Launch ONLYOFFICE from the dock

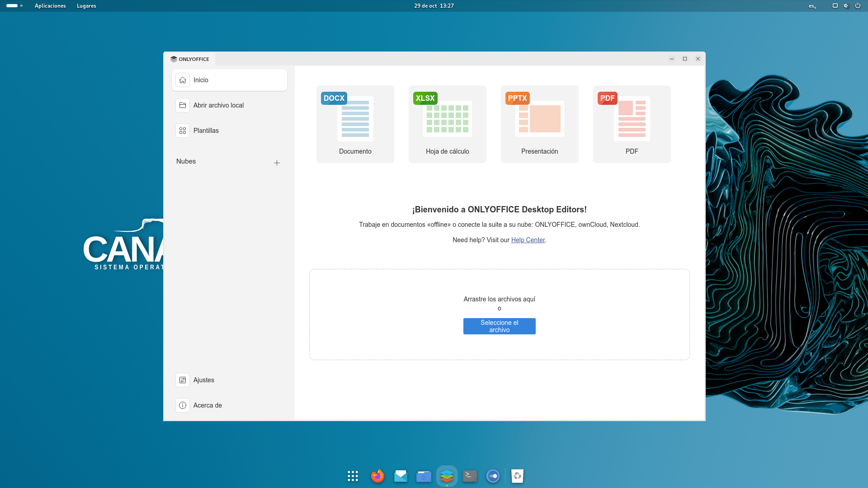pos(447,476)
